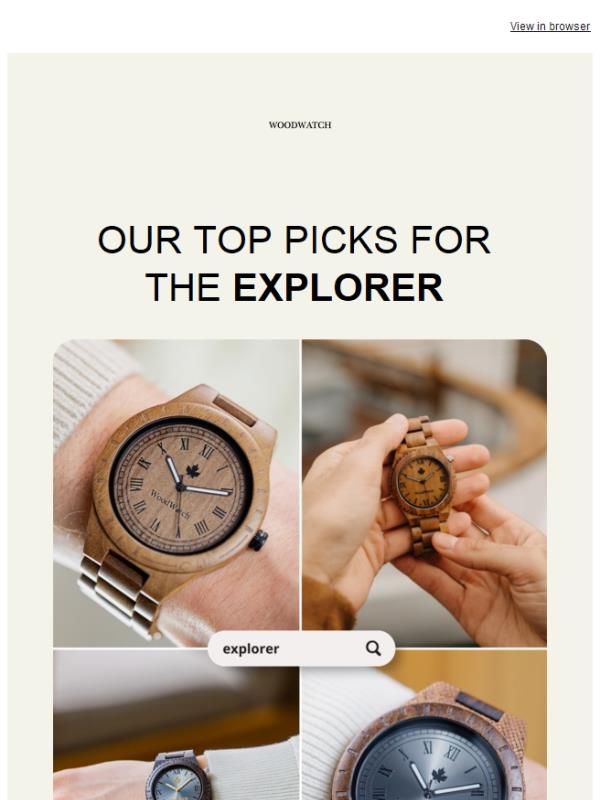The width and height of the screenshot is (600, 800).
Task: Click the XII numeral on the blue dial
Action: [x=453, y=752]
